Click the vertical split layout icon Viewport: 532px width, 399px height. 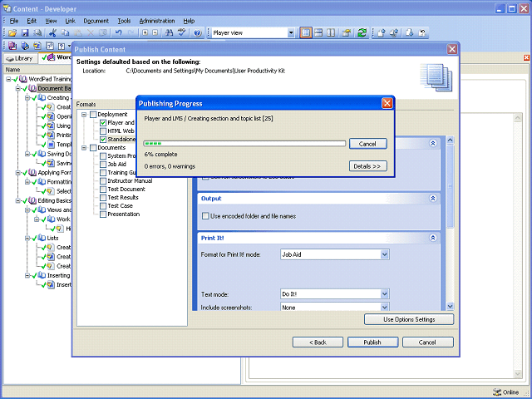pyautogui.click(x=331, y=33)
